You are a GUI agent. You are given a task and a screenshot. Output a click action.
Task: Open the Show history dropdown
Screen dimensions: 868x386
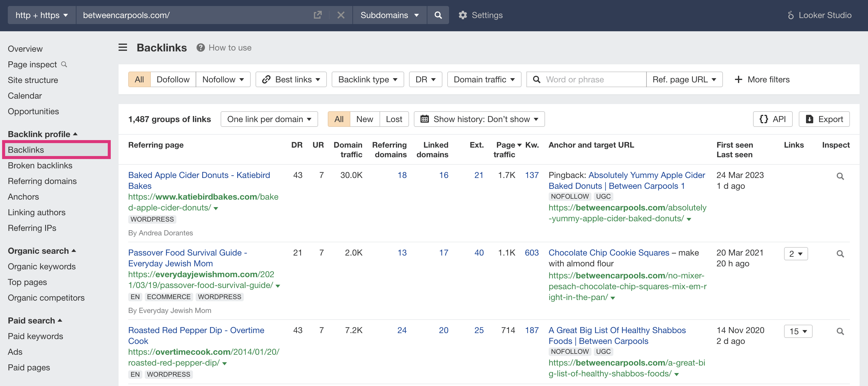pyautogui.click(x=479, y=119)
